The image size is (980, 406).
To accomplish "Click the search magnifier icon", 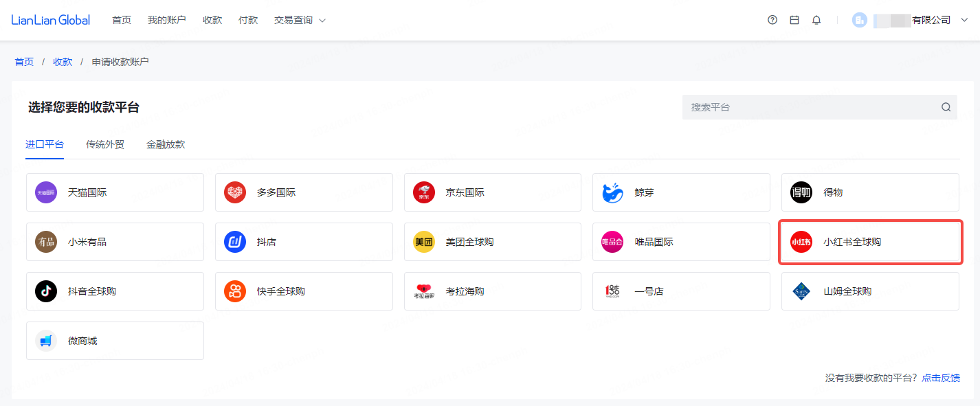I will point(946,107).
